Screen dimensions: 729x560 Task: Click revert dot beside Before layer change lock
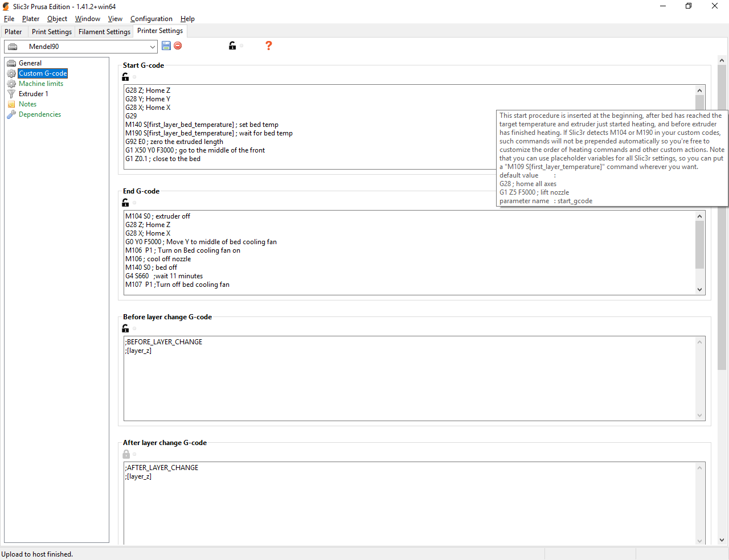(134, 329)
